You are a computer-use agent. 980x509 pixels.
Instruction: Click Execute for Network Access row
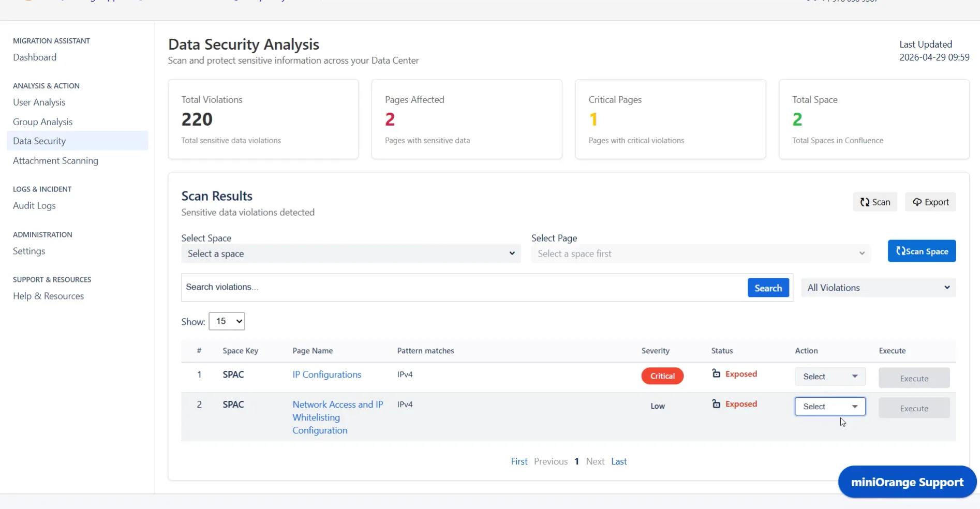point(914,408)
